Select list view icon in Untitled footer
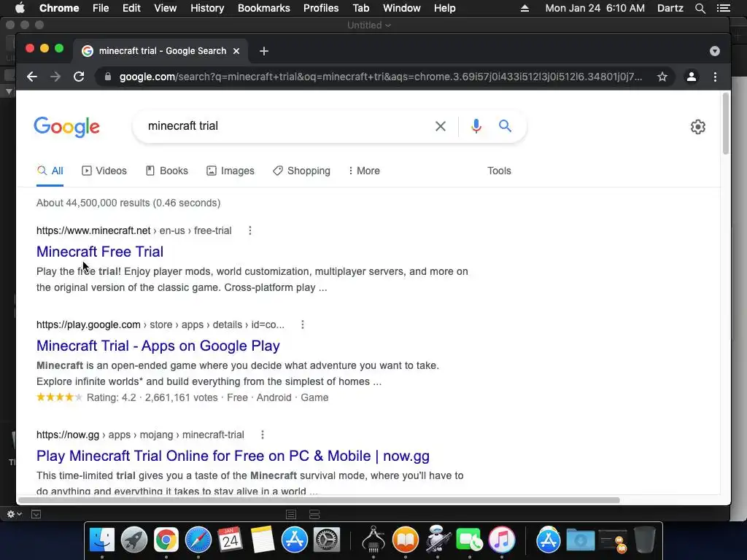The image size is (747, 560). tap(291, 514)
